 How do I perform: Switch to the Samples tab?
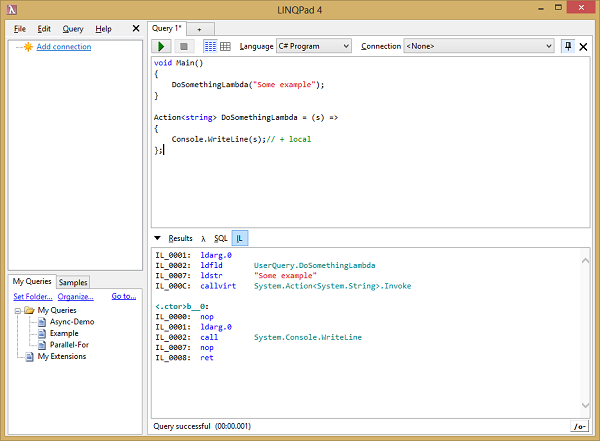click(73, 283)
